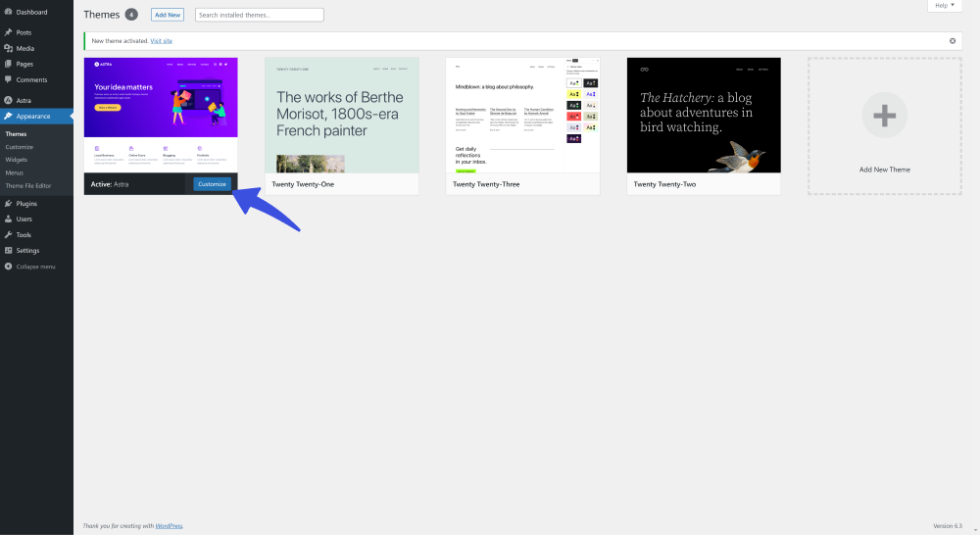This screenshot has height=535, width=980.
Task: Click the Active: Astra label
Action: [x=110, y=184]
